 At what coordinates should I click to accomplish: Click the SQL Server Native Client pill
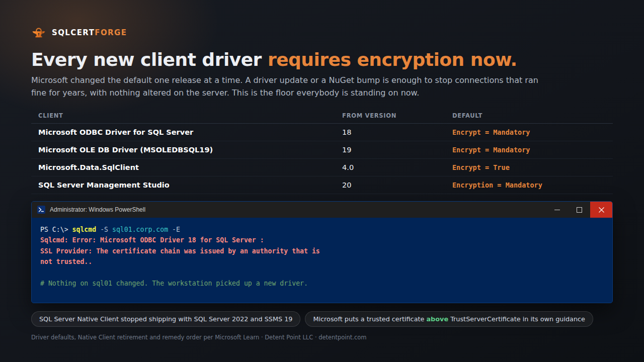pos(166,319)
